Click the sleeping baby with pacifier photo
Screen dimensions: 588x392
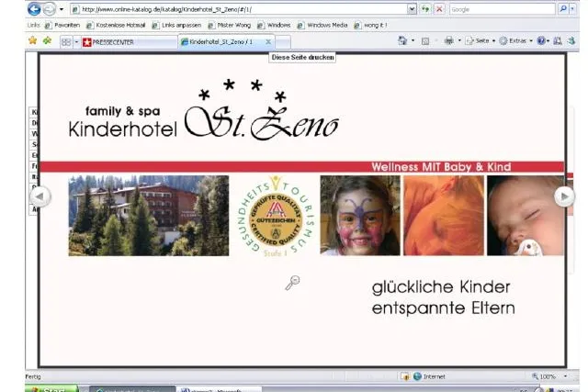pos(526,216)
